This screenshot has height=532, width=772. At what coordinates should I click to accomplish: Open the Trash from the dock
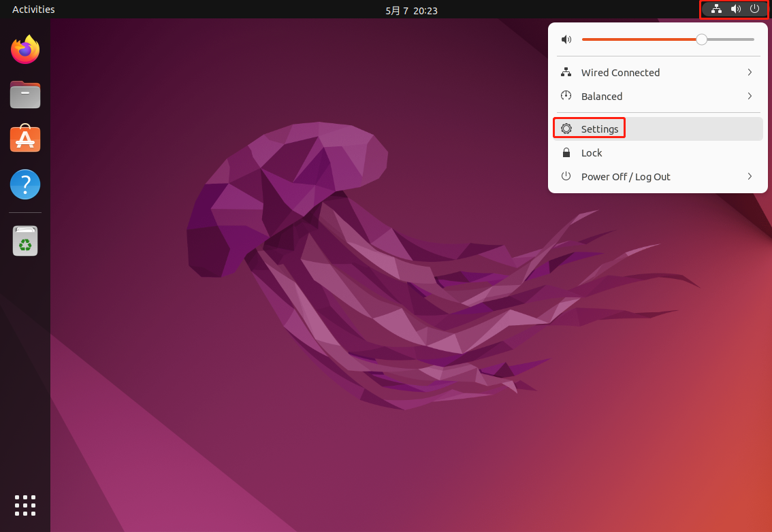(25, 241)
